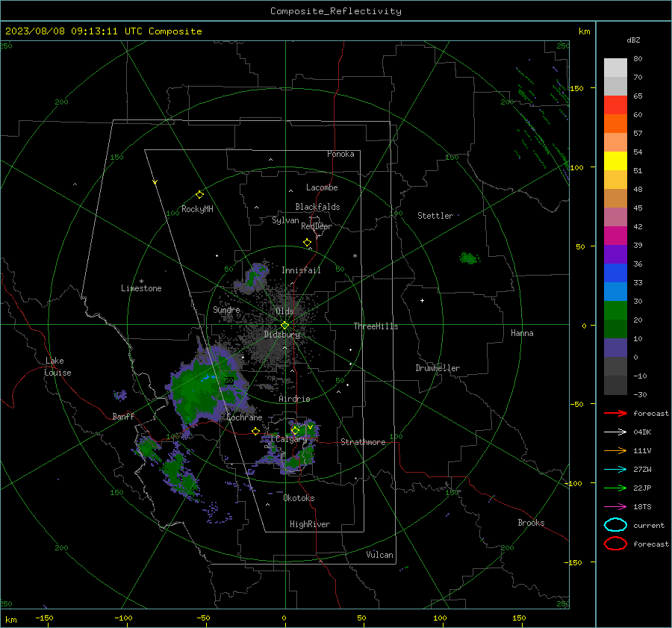
Task: Select the orange 111V arrow legend icon
Action: (x=615, y=450)
